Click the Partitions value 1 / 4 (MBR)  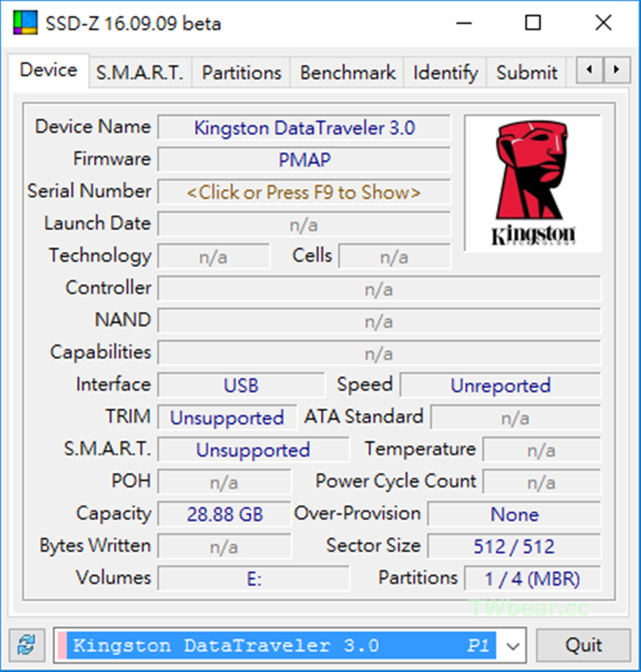click(532, 578)
